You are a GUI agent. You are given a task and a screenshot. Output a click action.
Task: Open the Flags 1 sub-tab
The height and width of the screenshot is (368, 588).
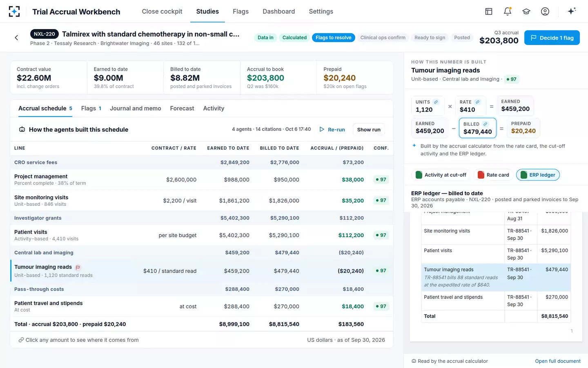[91, 108]
